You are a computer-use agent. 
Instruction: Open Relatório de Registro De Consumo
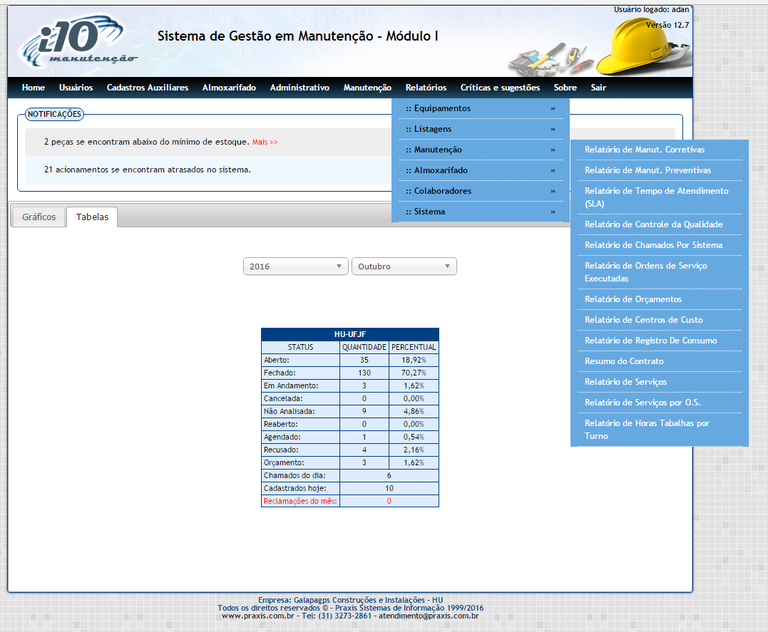coord(659,340)
